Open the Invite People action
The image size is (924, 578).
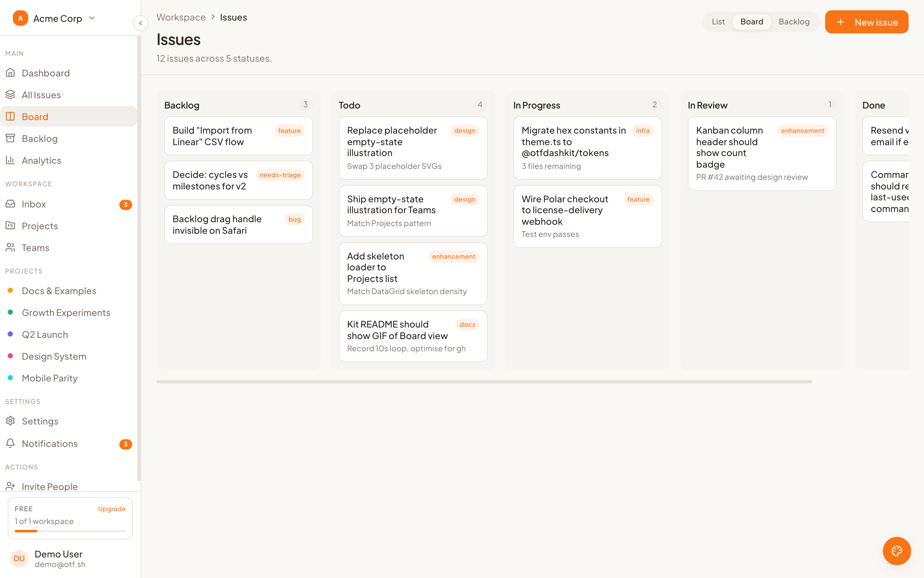(69, 486)
